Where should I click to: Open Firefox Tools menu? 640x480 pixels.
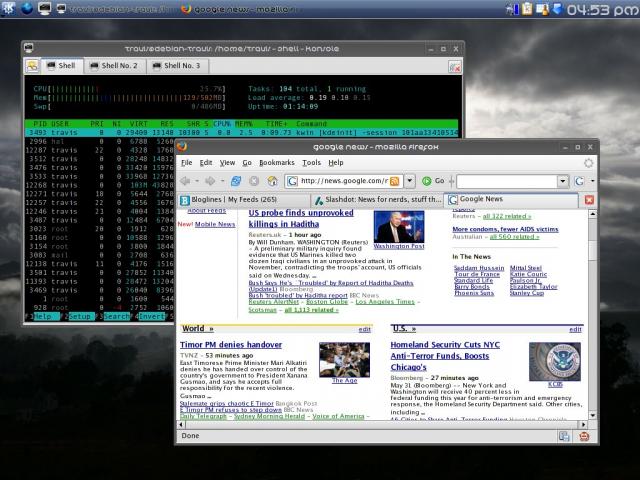click(311, 162)
